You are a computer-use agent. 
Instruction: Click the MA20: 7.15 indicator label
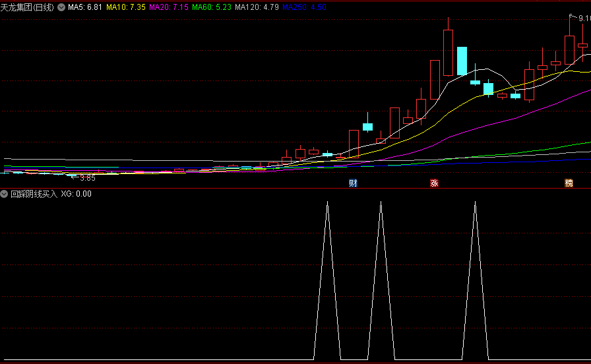tap(169, 7)
